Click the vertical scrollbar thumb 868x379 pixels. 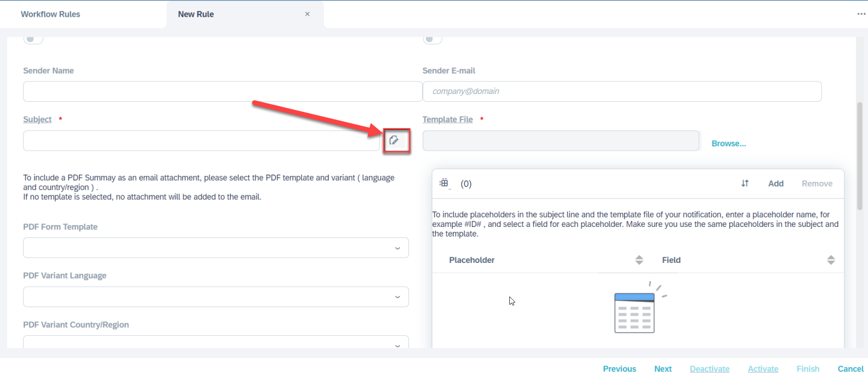click(x=859, y=156)
